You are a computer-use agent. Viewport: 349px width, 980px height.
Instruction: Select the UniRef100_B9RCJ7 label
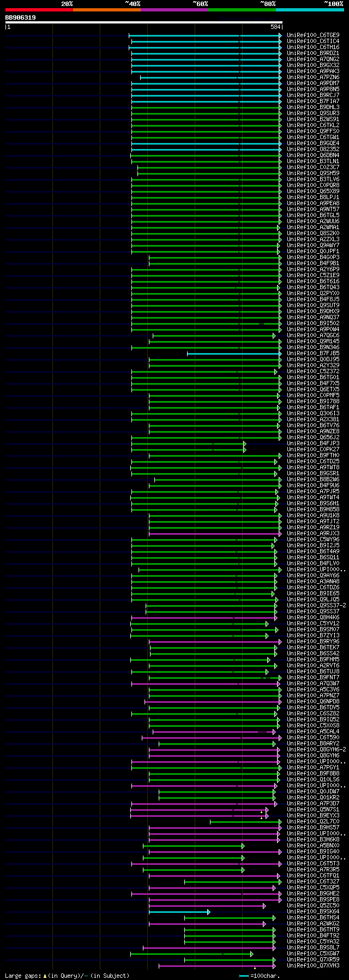pyautogui.click(x=313, y=95)
